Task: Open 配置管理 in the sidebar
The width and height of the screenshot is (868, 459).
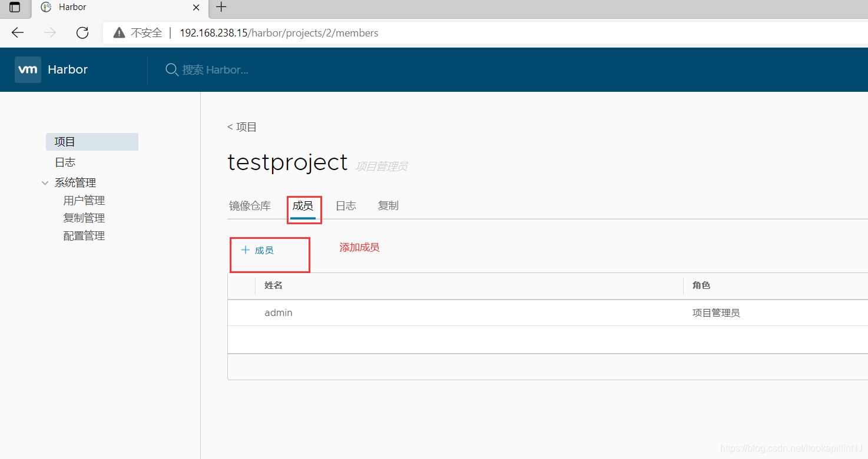Action: click(x=84, y=236)
